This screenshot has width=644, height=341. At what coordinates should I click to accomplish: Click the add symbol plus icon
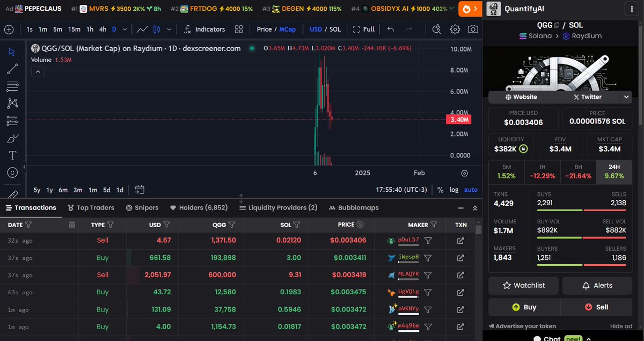click(9, 29)
